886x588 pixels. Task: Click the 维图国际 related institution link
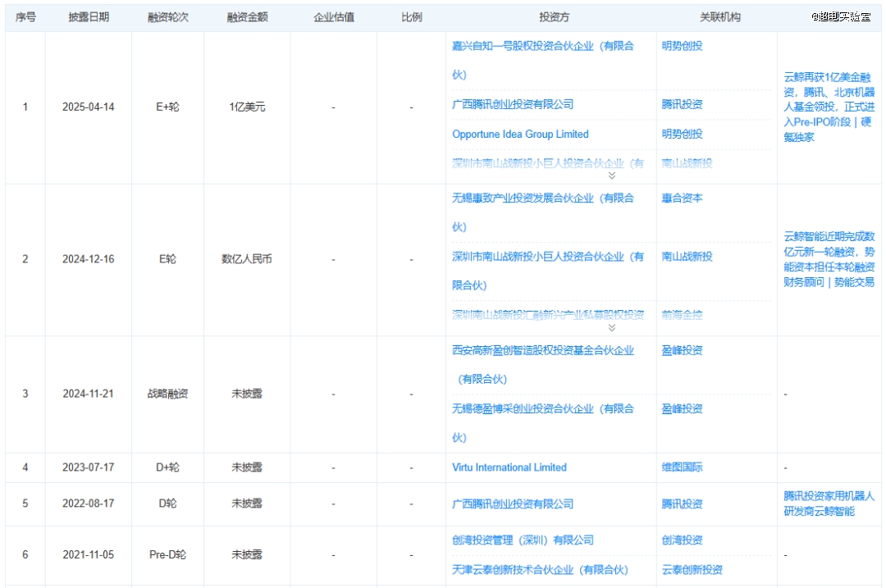682,467
